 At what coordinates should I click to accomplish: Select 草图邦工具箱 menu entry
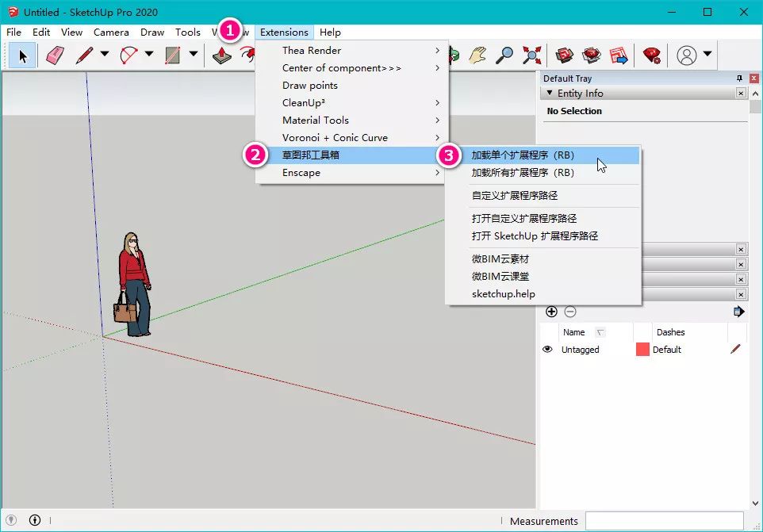point(351,155)
